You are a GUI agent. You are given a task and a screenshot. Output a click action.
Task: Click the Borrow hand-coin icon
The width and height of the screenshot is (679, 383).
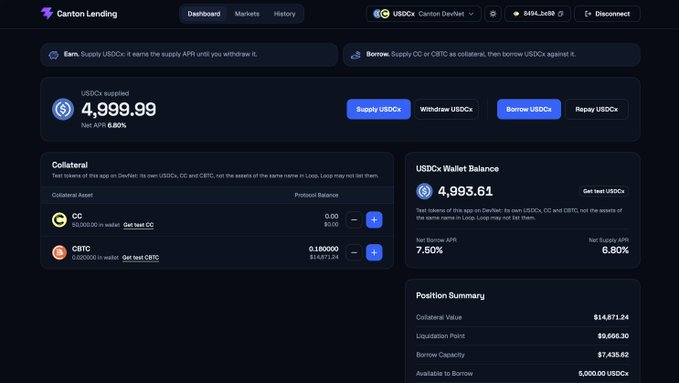[356, 55]
